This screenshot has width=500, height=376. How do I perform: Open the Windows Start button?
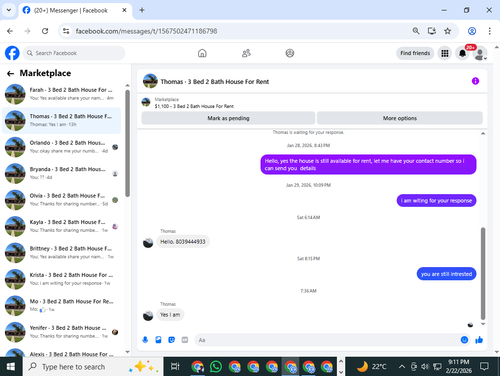tap(10, 367)
